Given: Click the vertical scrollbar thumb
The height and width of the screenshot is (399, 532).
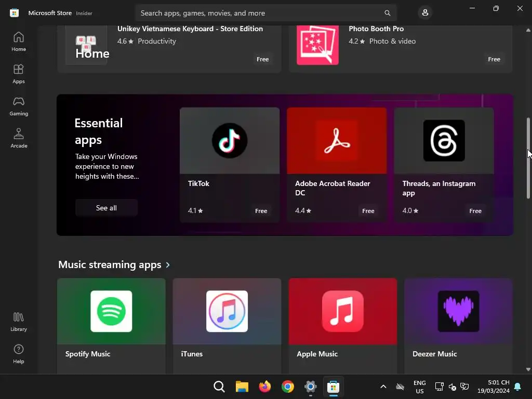Looking at the screenshot, I should click(x=528, y=158).
